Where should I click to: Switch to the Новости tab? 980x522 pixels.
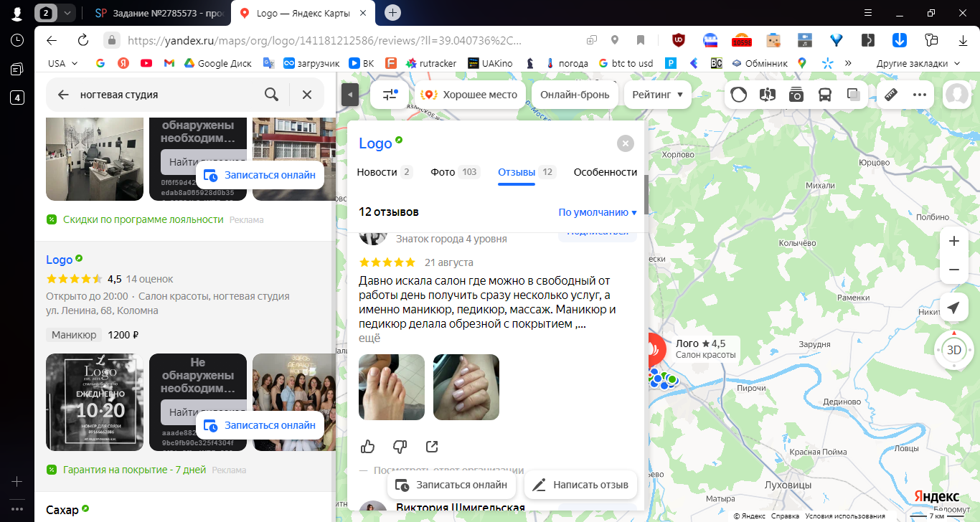point(385,172)
